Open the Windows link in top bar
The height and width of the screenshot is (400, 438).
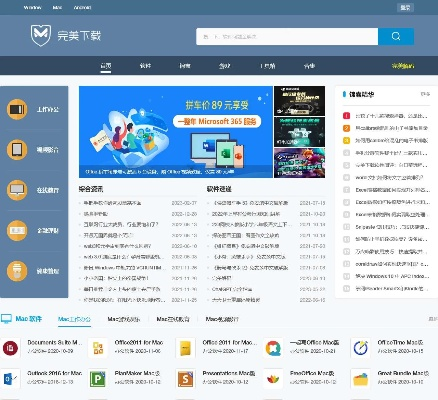32,7
